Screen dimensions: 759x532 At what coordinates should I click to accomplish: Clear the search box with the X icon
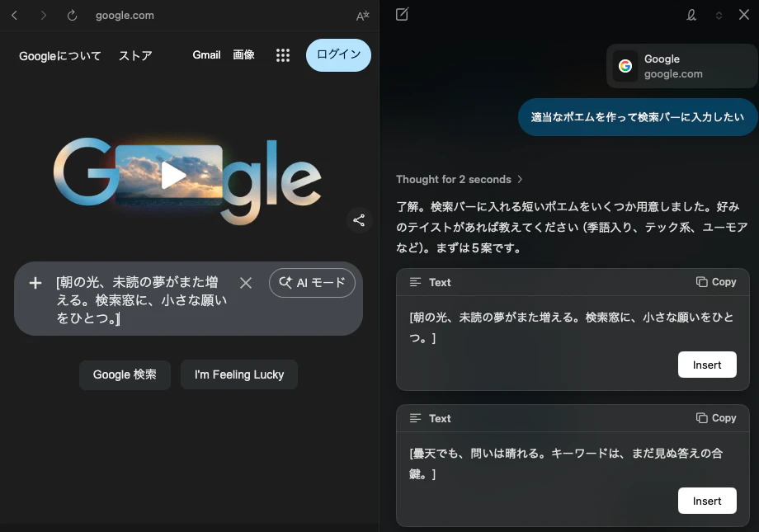(246, 283)
